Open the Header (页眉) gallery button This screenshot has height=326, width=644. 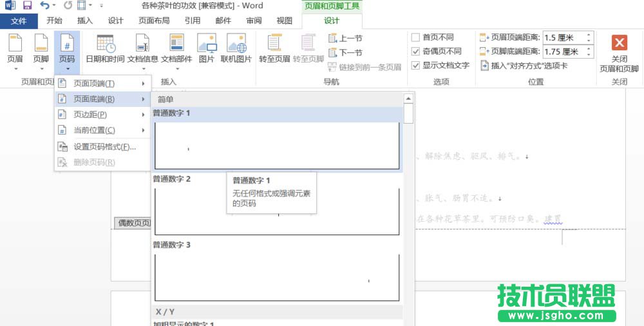15,52
